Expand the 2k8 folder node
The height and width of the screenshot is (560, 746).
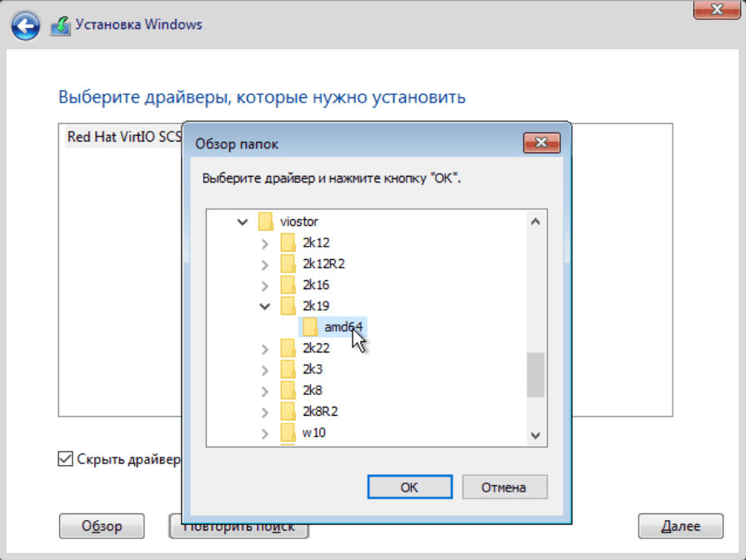click(x=265, y=391)
